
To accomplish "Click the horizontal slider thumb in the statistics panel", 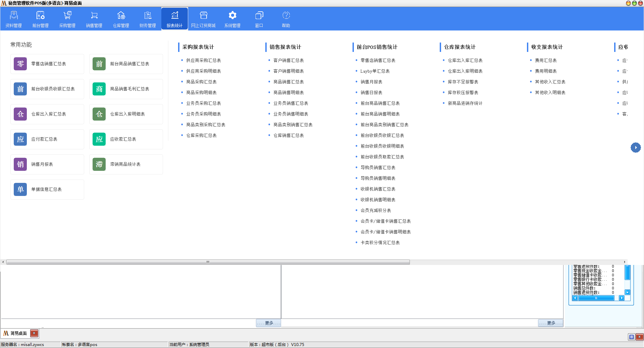I will pyautogui.click(x=596, y=298).
